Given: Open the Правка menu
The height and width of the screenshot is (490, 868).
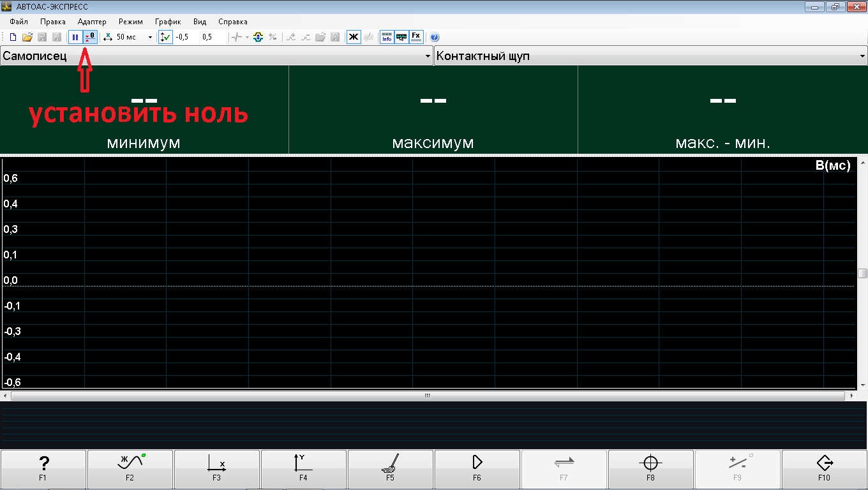Looking at the screenshot, I should (x=52, y=22).
